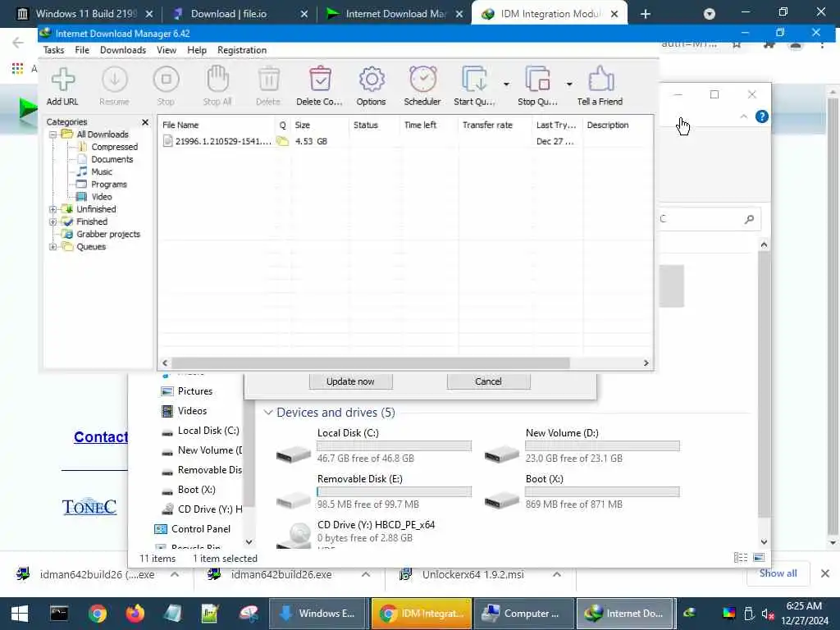The height and width of the screenshot is (630, 840).
Task: Expand the Queues category
Action: pos(53,247)
